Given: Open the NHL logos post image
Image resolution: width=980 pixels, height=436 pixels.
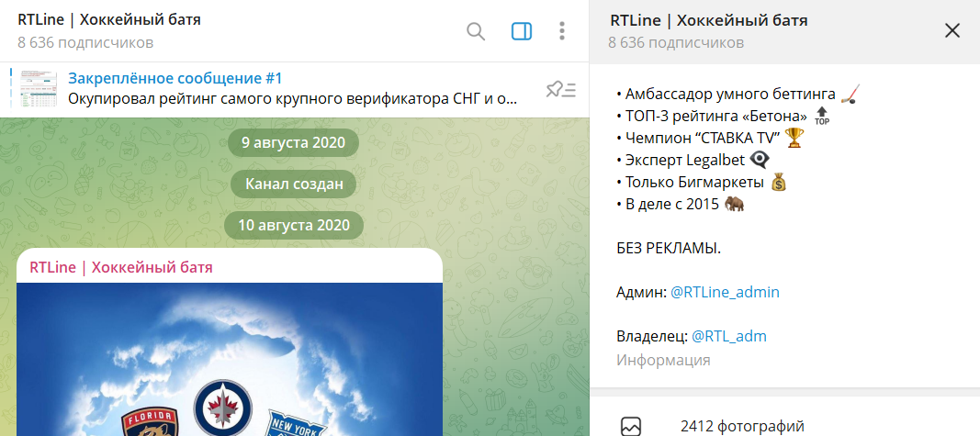Looking at the screenshot, I should [x=230, y=359].
